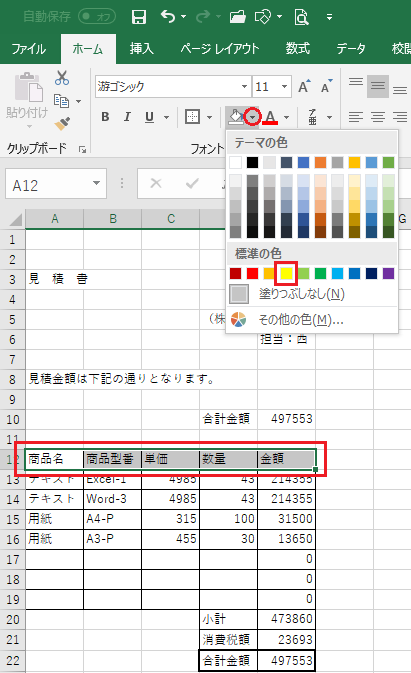This screenshot has height=673, width=411.
Task: Click the align left icon
Action: click(356, 117)
